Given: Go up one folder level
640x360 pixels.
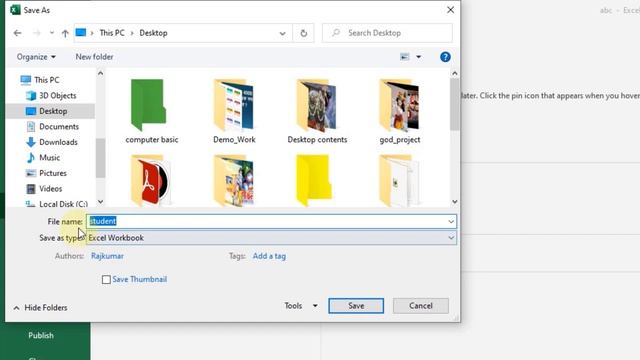Looking at the screenshot, I should (x=65, y=33).
